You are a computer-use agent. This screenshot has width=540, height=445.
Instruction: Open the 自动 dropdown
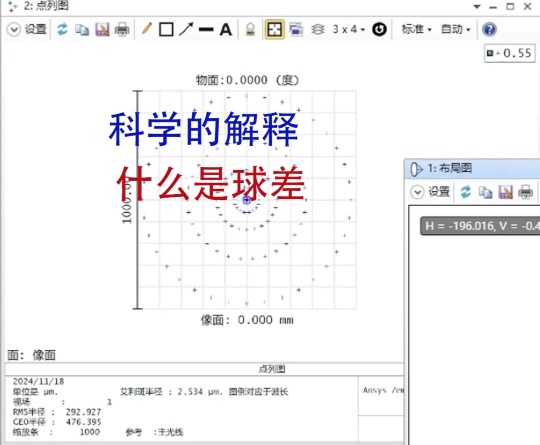tap(456, 29)
